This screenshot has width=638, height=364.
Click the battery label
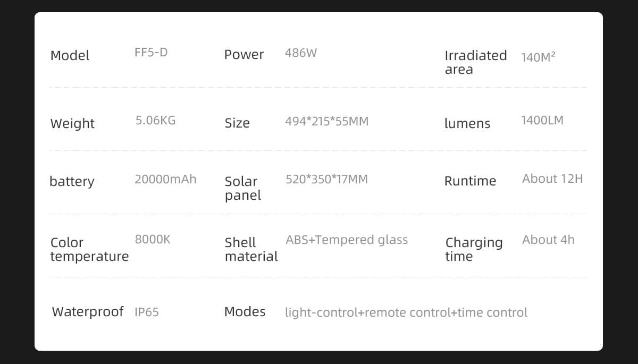click(x=72, y=182)
